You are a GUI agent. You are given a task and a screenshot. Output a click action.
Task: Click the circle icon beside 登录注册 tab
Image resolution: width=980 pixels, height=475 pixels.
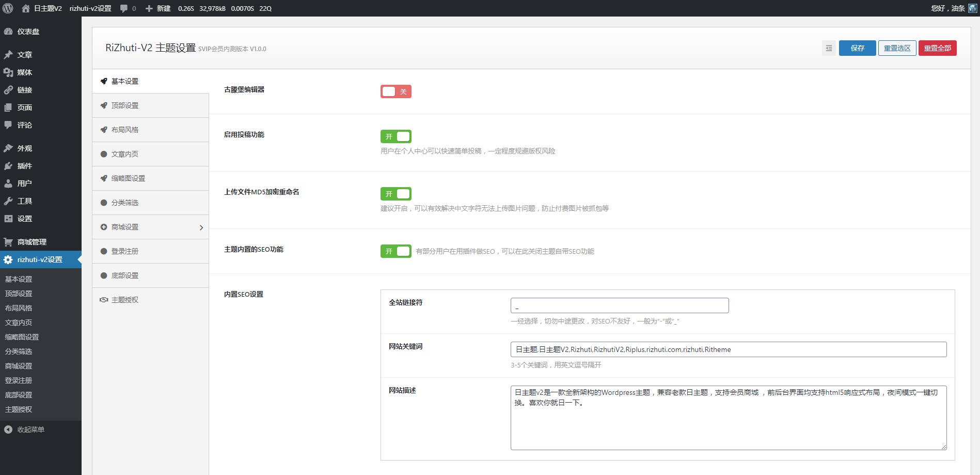104,251
